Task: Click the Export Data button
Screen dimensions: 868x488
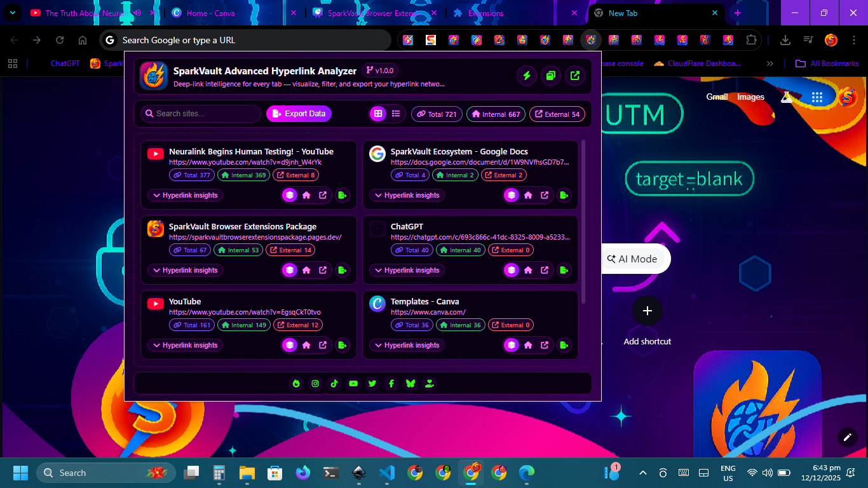Action: coord(299,114)
